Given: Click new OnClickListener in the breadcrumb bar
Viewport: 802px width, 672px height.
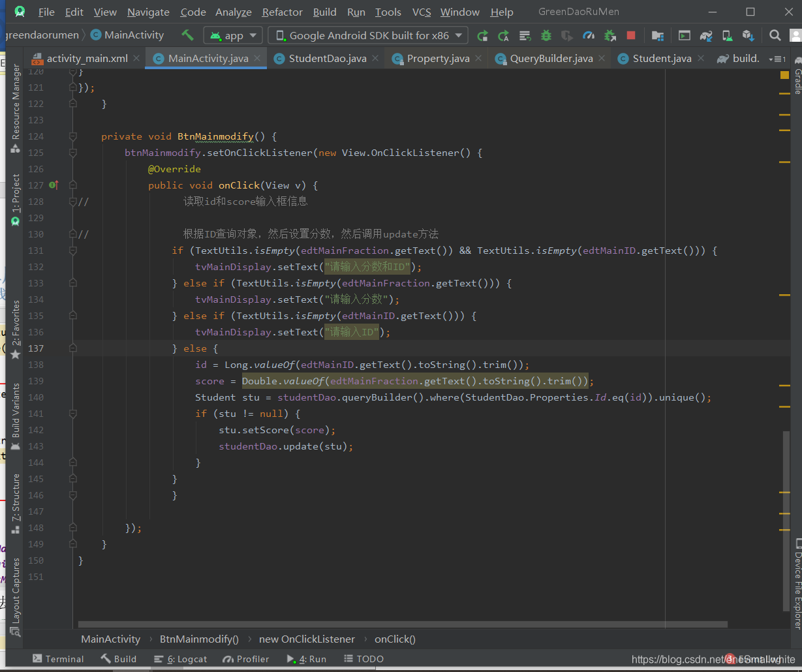Looking at the screenshot, I should click(307, 639).
